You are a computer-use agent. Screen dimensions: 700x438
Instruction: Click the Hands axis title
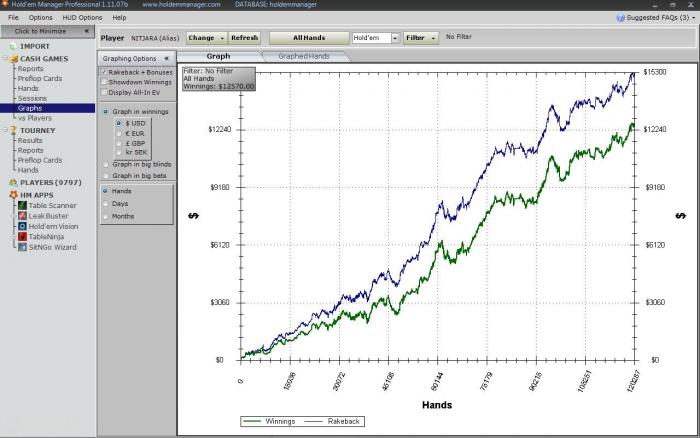[437, 405]
